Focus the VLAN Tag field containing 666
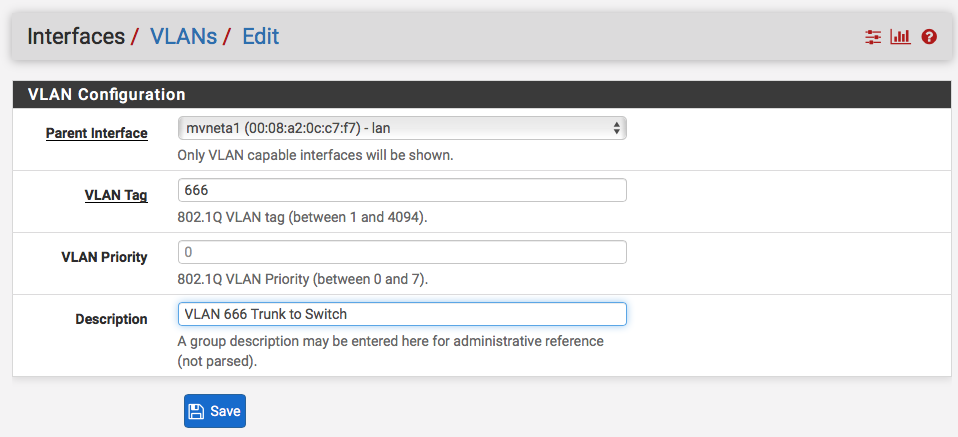The image size is (958, 437). click(402, 190)
